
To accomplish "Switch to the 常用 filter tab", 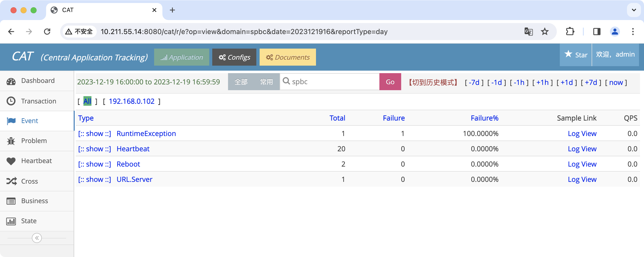I will point(266,82).
